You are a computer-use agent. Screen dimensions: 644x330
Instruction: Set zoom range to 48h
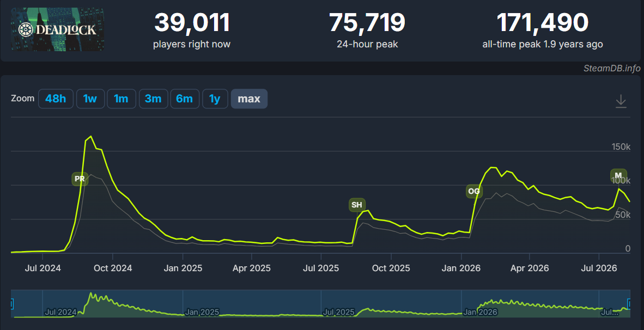coord(56,99)
